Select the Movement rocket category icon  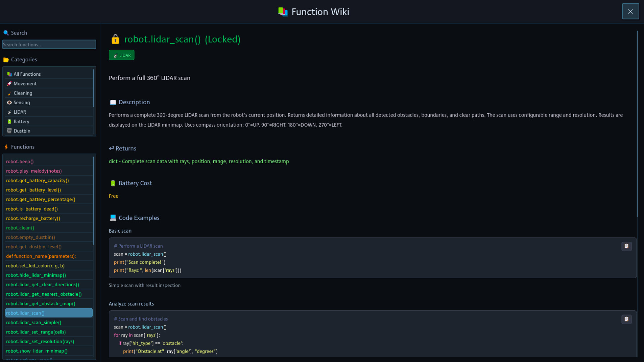9,83
